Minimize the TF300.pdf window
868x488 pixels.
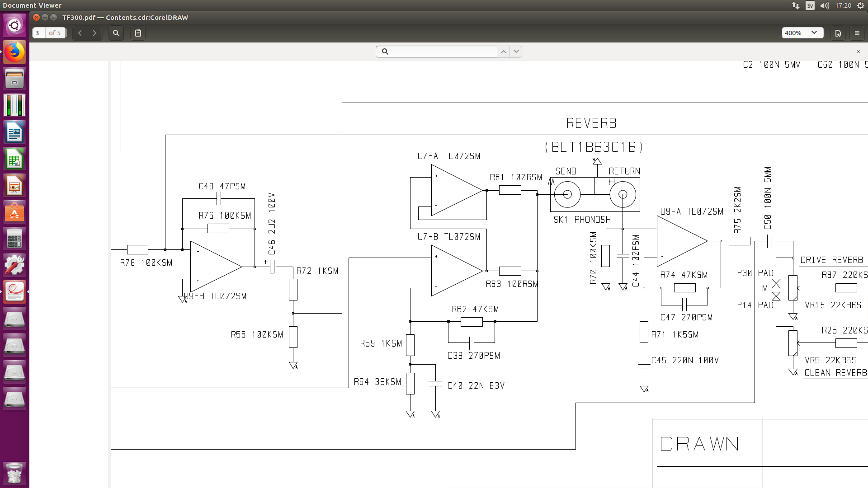coord(45,18)
